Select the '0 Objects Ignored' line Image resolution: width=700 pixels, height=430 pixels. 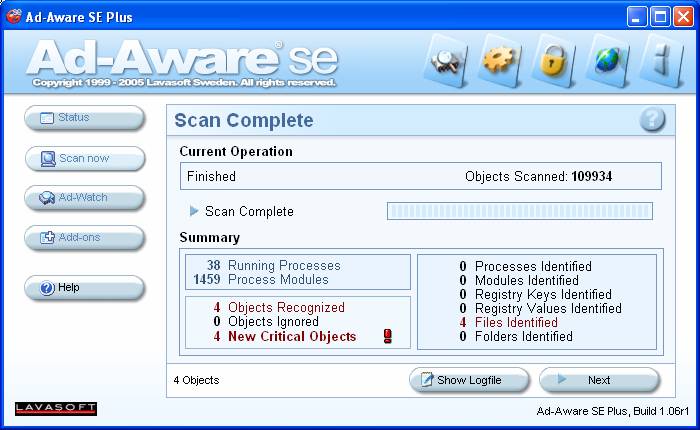tap(266, 321)
